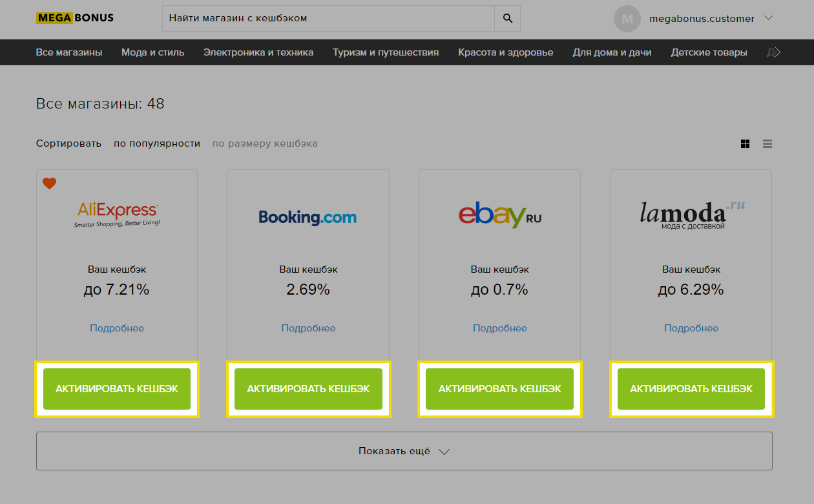Screen dimensions: 814x504
Task: Click the eBay cashback value до 0.7%
Action: pyautogui.click(x=500, y=289)
